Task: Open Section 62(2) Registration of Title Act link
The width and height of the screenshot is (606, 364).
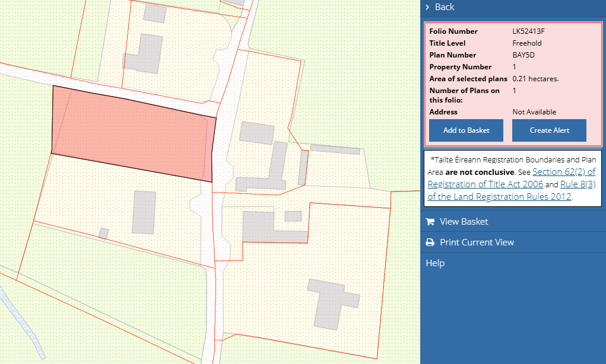Action: (563, 172)
